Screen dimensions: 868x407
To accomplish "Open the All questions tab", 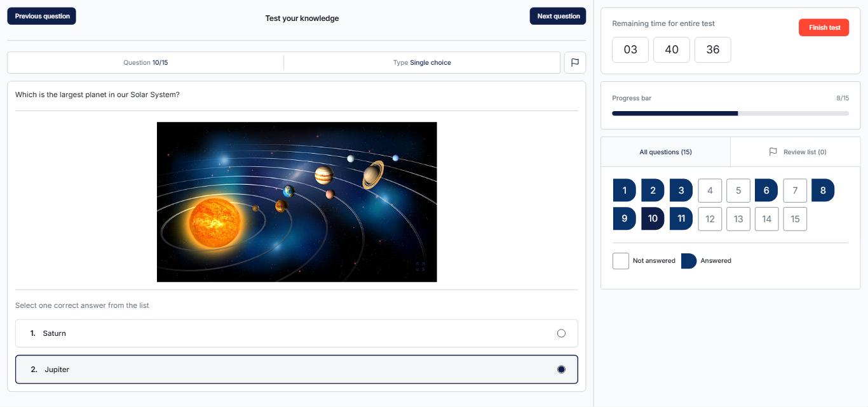I will [x=665, y=152].
